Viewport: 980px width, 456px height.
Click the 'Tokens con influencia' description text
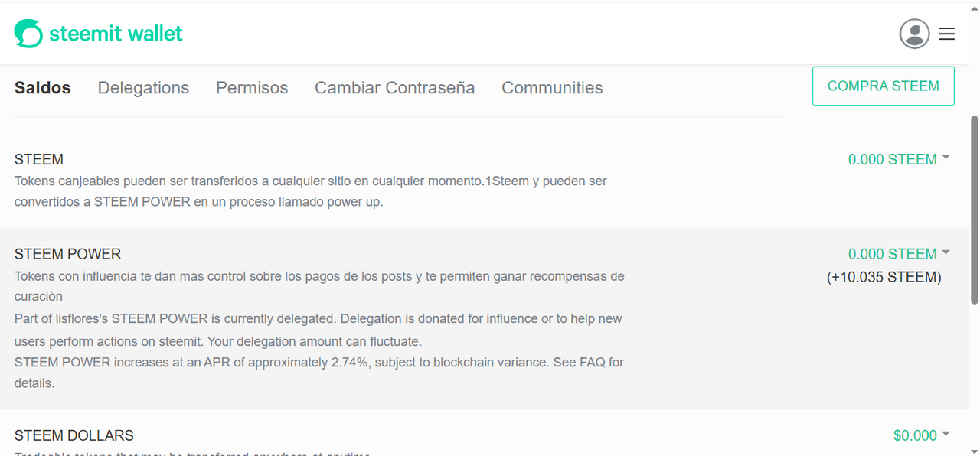[319, 285]
